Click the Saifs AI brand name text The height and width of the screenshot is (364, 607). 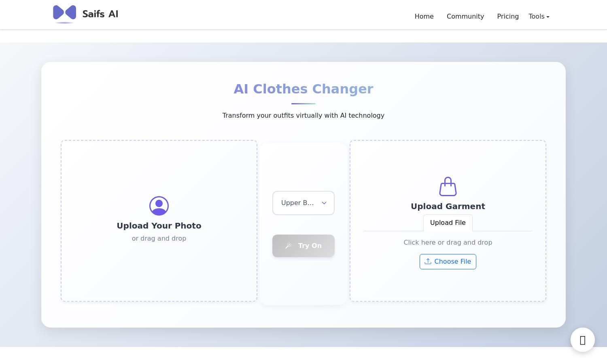tap(100, 14)
